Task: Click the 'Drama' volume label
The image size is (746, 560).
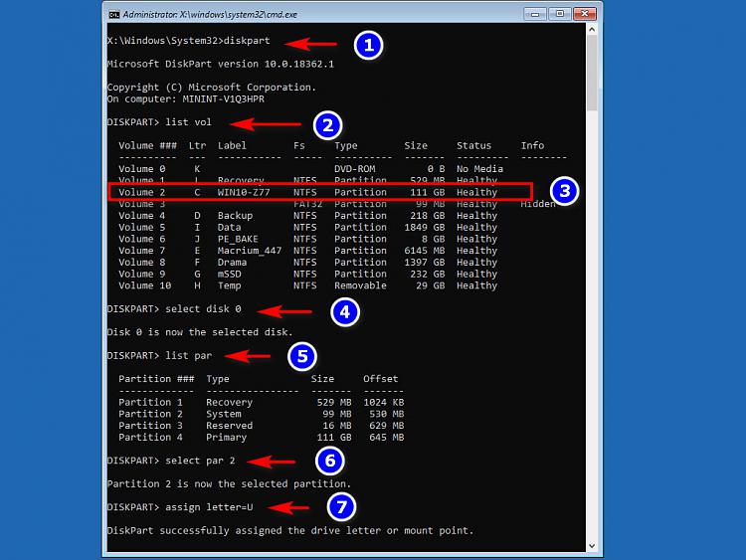Action: (232, 263)
